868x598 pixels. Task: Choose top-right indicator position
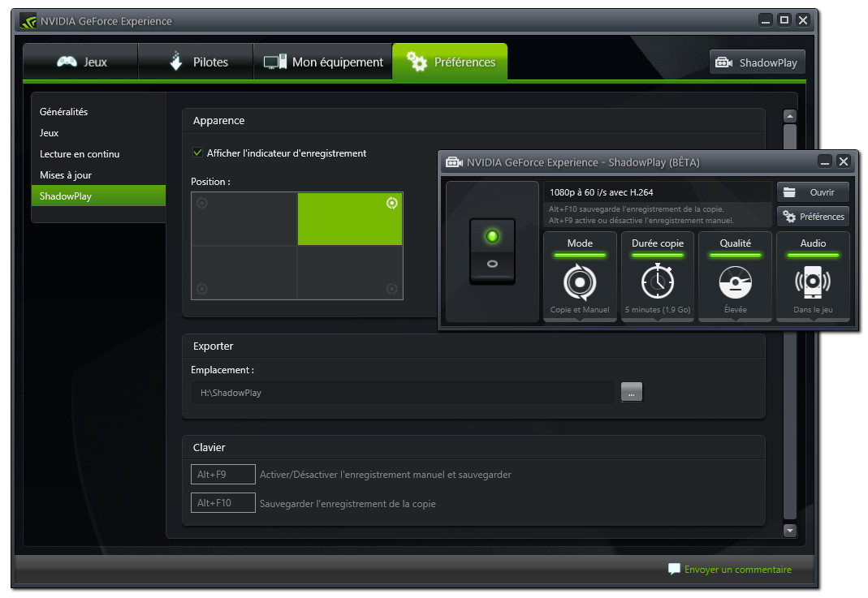click(x=350, y=219)
